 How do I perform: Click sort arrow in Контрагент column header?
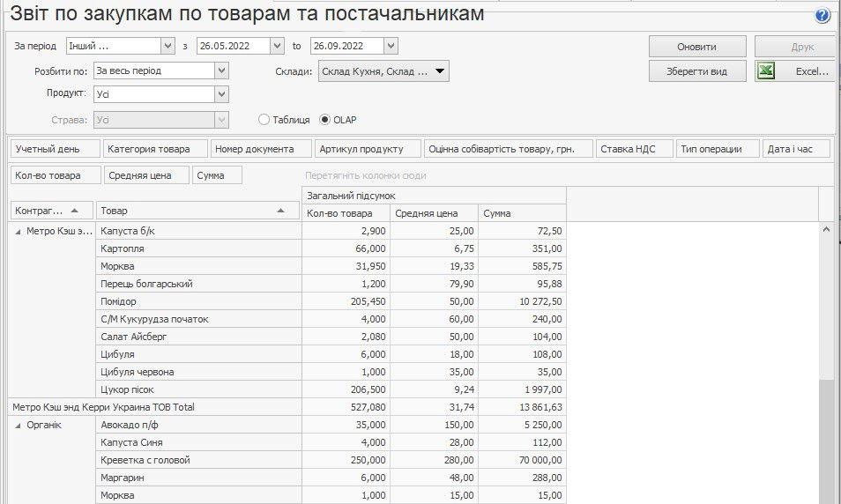coord(74,211)
